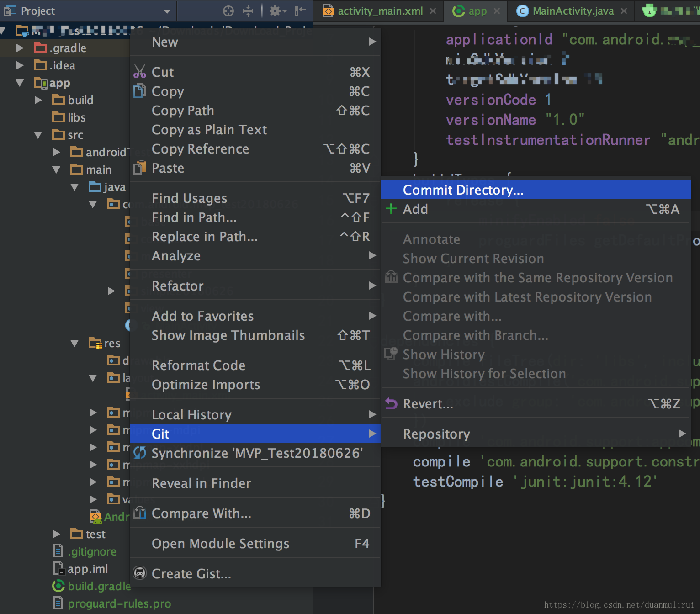700x614 pixels.
Task: Click the Synchronize refresh icon
Action: (x=140, y=453)
